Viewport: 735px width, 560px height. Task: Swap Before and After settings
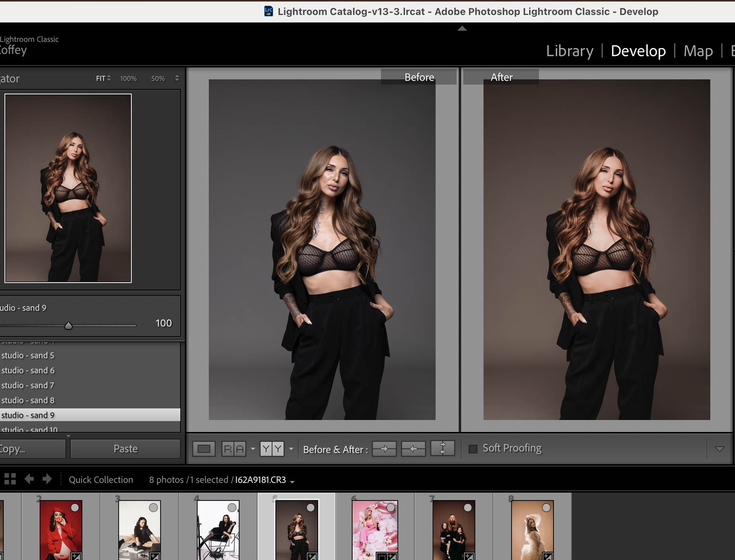pyautogui.click(x=443, y=448)
